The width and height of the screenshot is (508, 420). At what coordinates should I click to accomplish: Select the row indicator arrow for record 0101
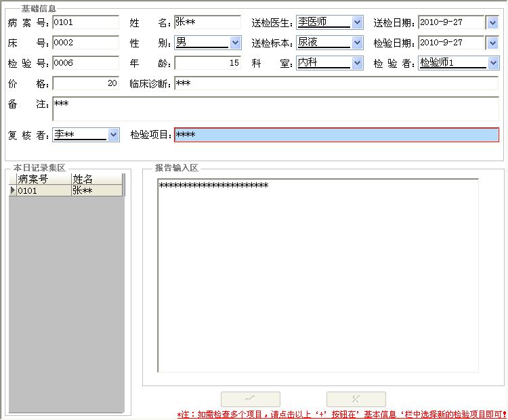tap(13, 190)
